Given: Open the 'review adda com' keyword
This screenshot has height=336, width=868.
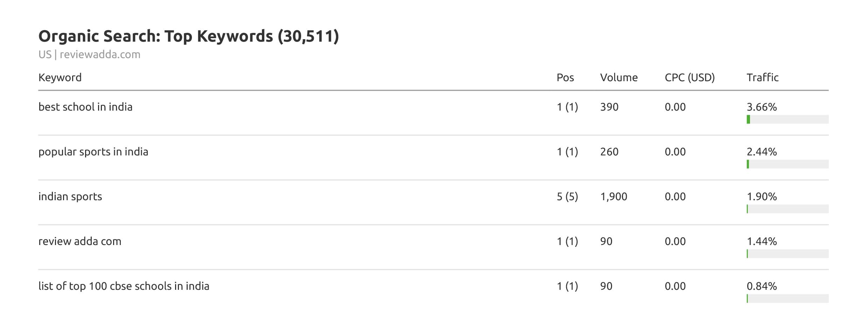Looking at the screenshot, I should click(80, 241).
